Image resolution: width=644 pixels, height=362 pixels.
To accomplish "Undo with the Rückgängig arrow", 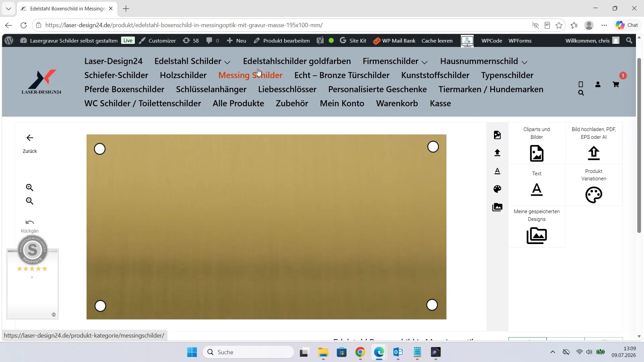I will point(30,222).
